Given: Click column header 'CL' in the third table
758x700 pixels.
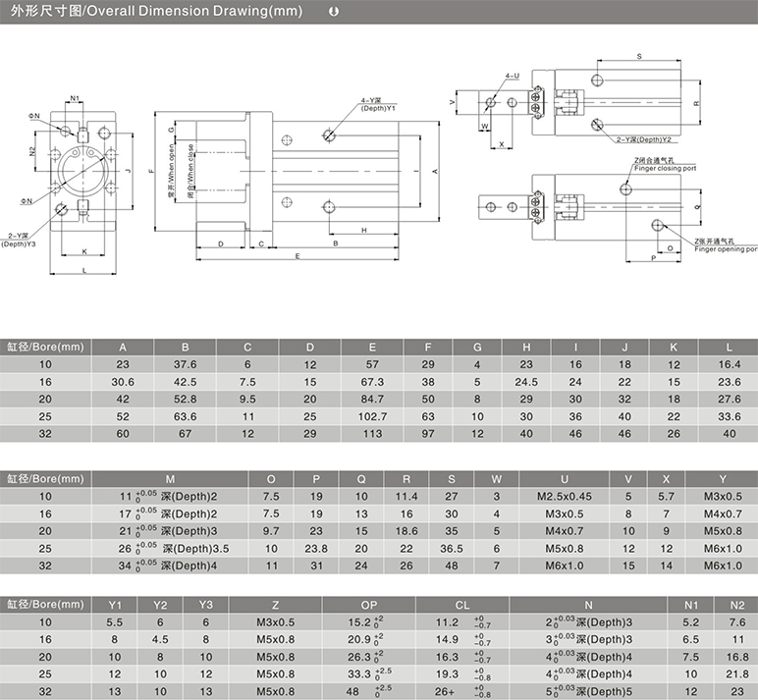Looking at the screenshot, I should click(462, 605).
